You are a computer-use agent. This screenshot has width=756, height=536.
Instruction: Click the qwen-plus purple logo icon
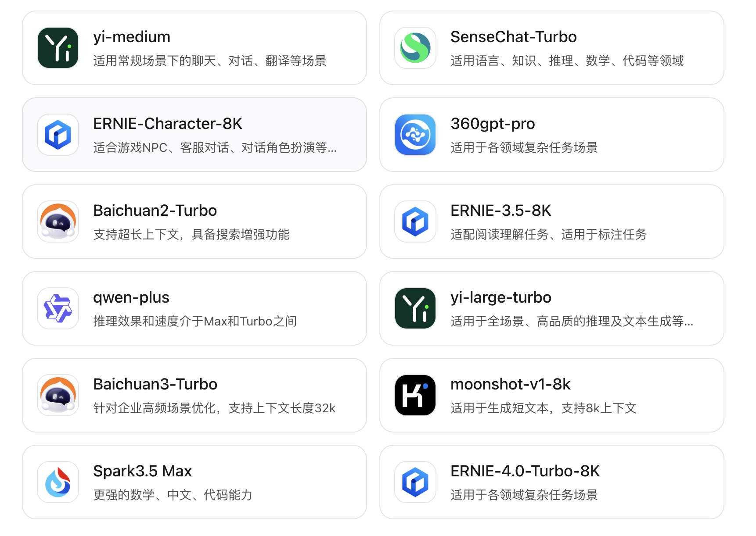click(x=58, y=308)
